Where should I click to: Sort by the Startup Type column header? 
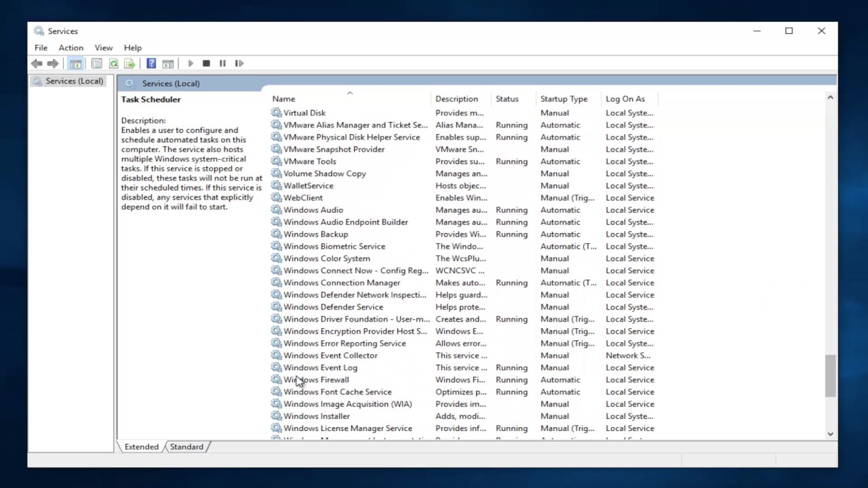tap(569, 99)
